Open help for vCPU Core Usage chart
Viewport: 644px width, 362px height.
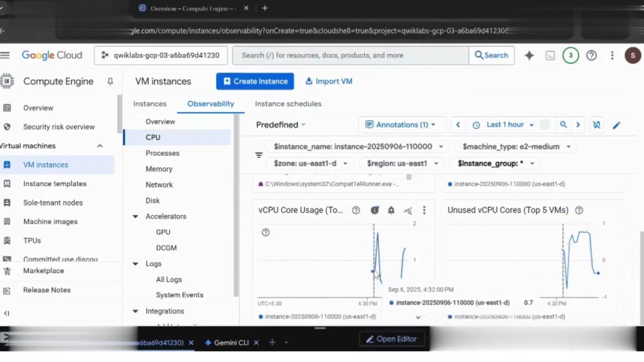click(356, 210)
